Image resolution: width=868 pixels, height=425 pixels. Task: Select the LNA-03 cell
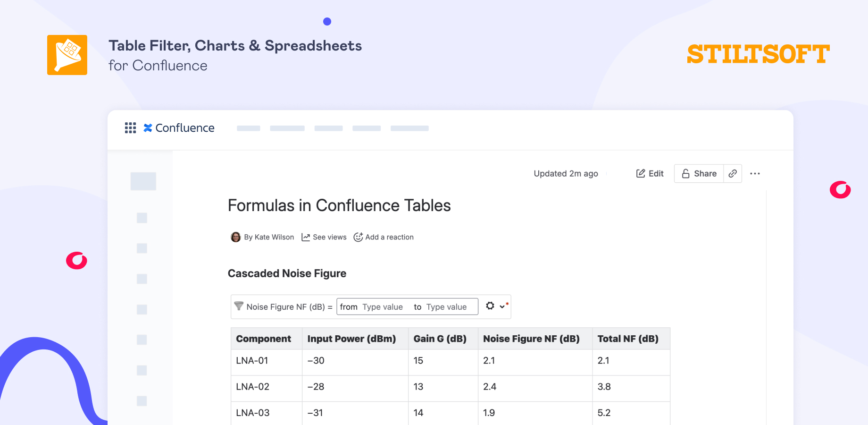pyautogui.click(x=267, y=413)
